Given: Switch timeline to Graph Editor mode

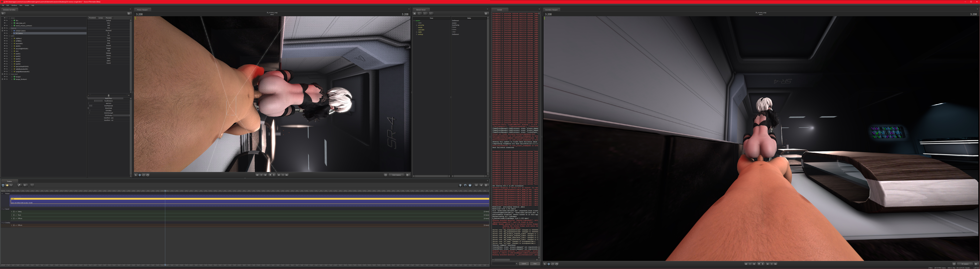Looking at the screenshot, I should click(x=11, y=185).
